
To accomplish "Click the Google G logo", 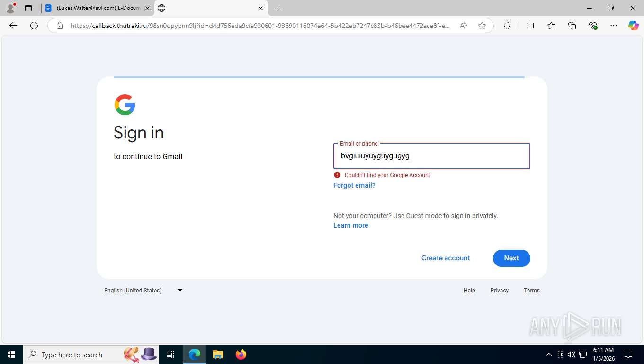I will click(125, 105).
